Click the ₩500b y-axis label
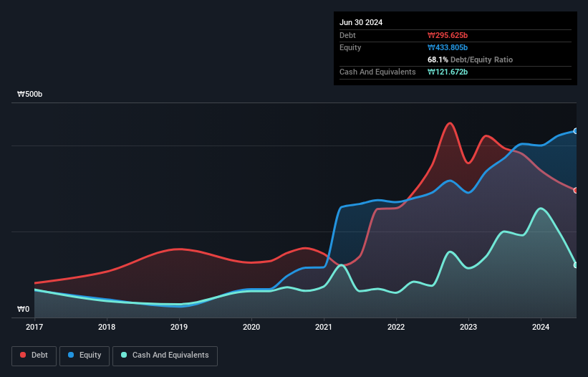 pos(29,94)
